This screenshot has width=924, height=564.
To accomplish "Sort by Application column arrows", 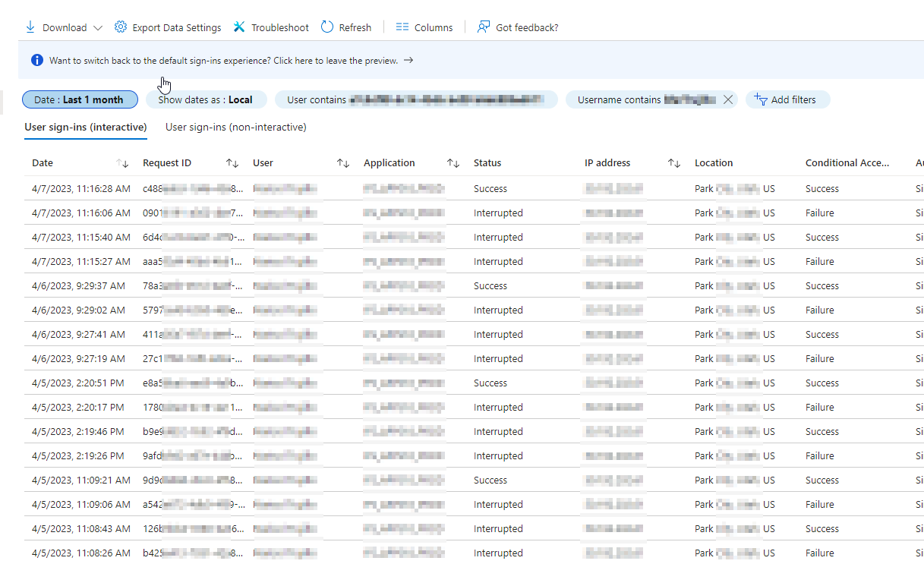I will (453, 163).
